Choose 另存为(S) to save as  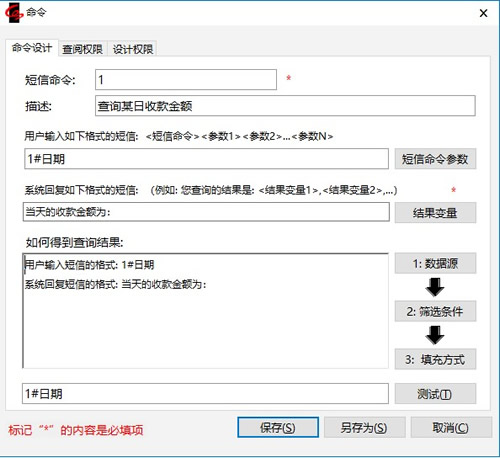(364, 427)
